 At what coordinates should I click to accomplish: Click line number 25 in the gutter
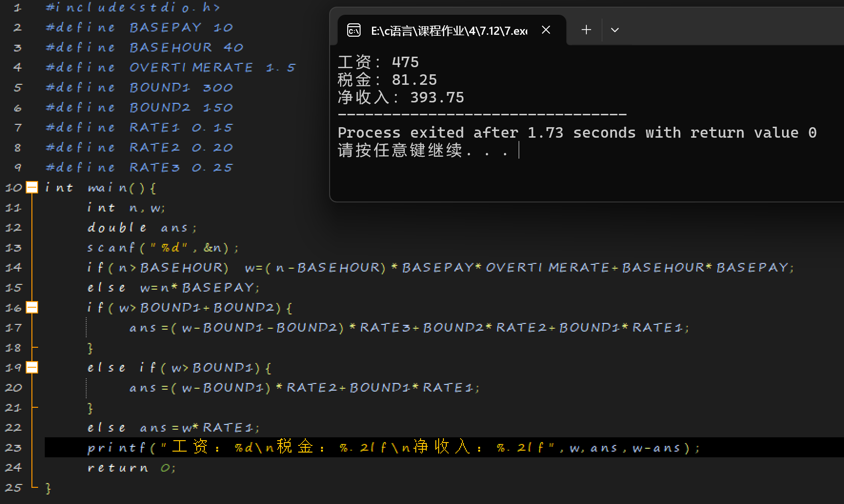tap(13, 488)
